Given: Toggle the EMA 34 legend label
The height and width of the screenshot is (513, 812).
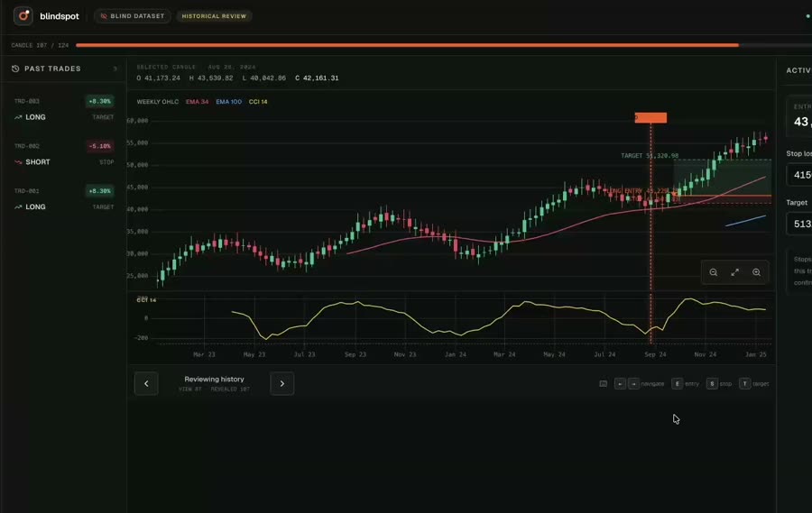Looking at the screenshot, I should pyautogui.click(x=197, y=102).
